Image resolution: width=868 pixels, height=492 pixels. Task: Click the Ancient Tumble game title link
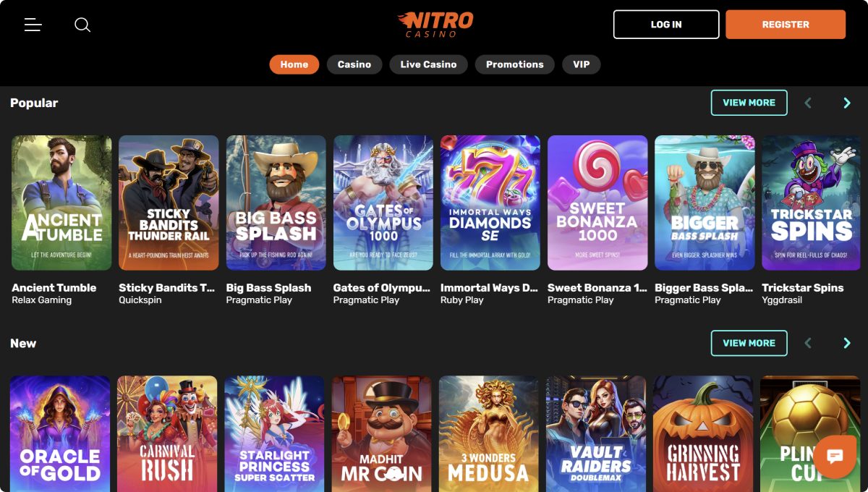(54, 287)
